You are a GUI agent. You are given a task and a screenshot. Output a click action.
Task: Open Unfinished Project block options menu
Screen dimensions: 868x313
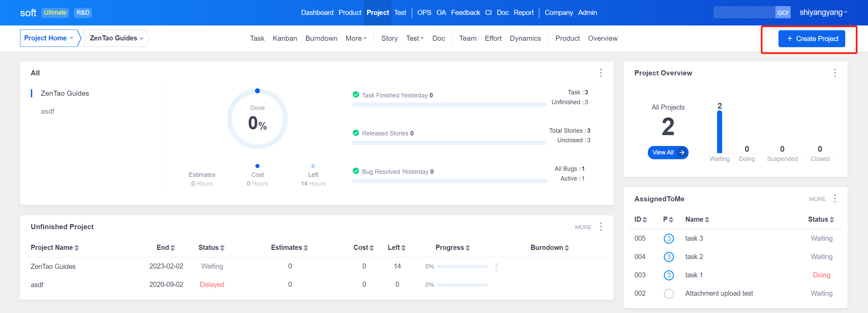[601, 227]
